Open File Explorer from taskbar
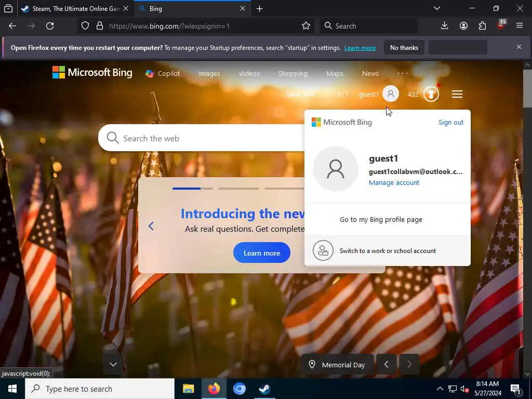Image resolution: width=532 pixels, height=399 pixels. coord(188,389)
